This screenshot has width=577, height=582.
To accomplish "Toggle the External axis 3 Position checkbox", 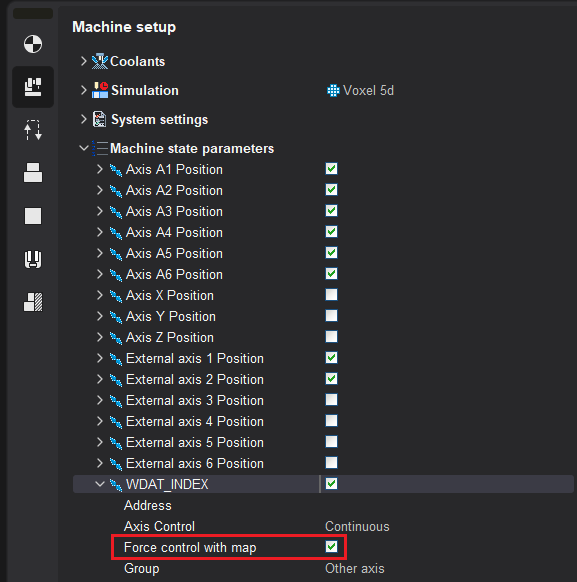I will coord(331,400).
